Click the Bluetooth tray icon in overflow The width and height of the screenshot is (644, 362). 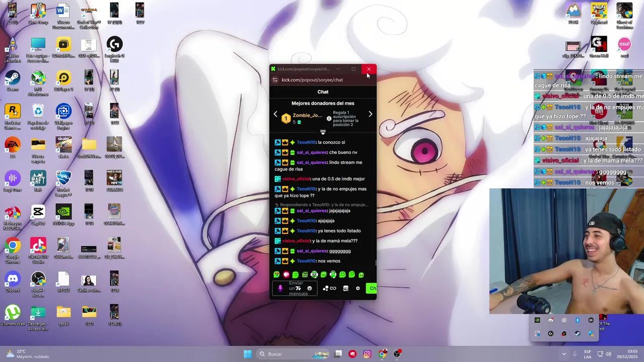[577, 320]
